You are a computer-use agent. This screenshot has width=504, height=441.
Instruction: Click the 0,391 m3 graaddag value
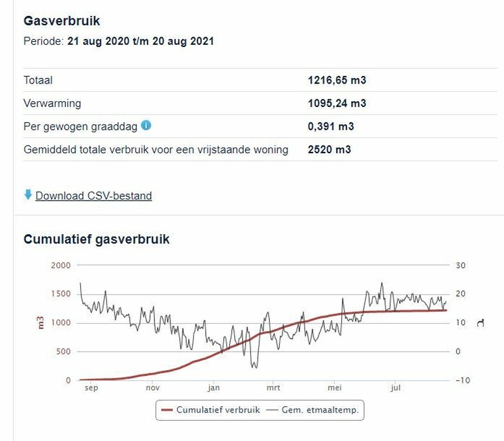[331, 127]
